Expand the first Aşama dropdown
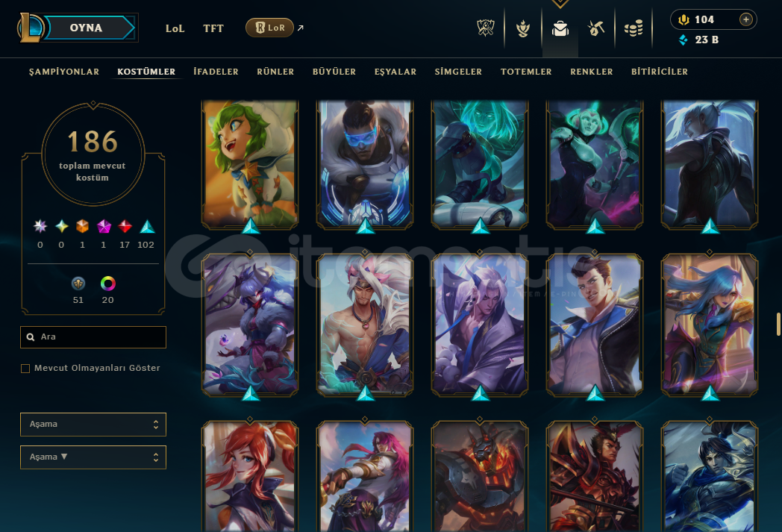782x532 pixels. coord(93,425)
